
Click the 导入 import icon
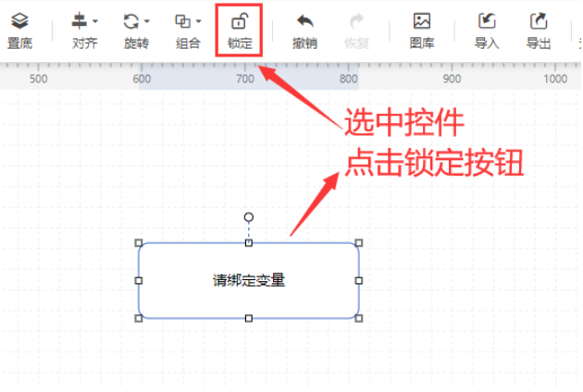point(487,21)
